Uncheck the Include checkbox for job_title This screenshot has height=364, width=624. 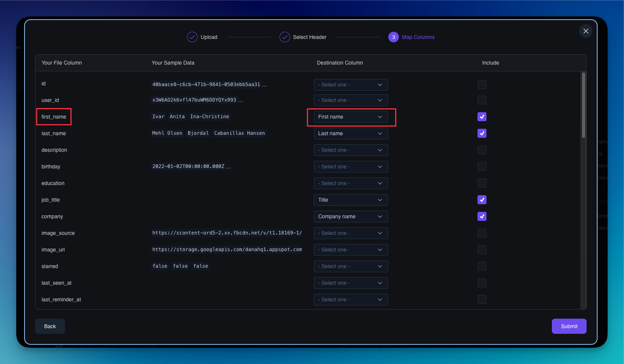pyautogui.click(x=482, y=200)
